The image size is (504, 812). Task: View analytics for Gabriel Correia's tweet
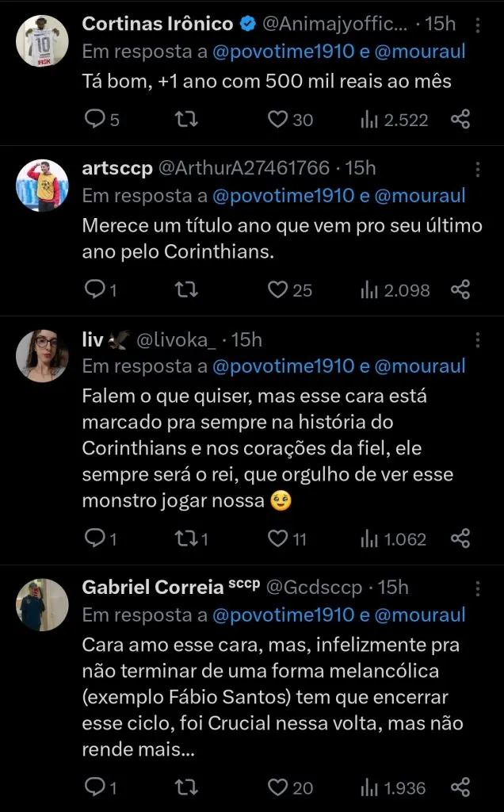coord(370,787)
